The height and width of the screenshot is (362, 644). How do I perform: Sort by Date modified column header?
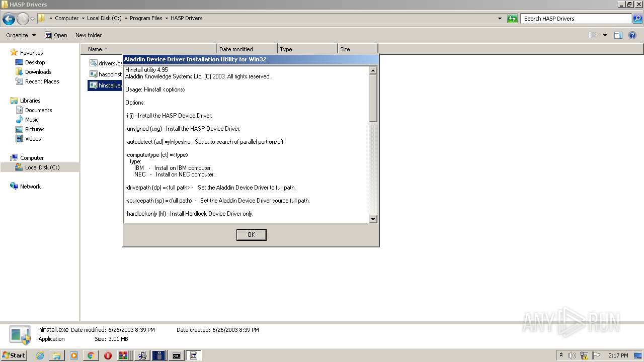click(247, 49)
